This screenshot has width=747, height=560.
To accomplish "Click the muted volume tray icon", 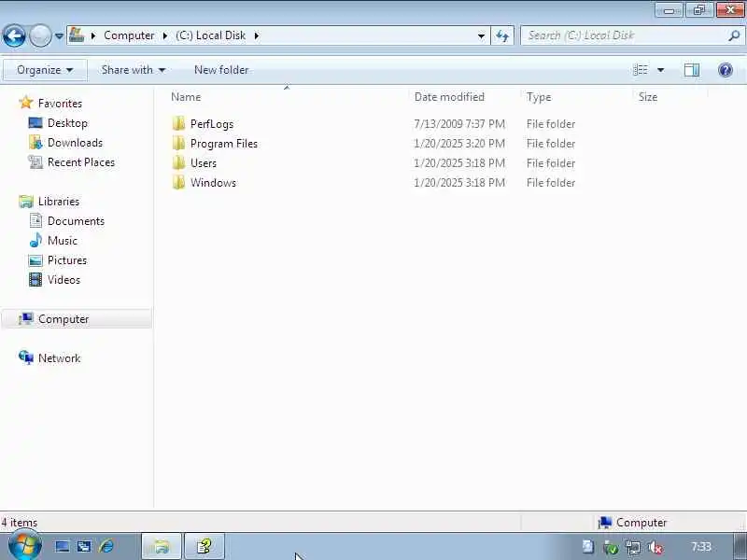I will (x=655, y=548).
